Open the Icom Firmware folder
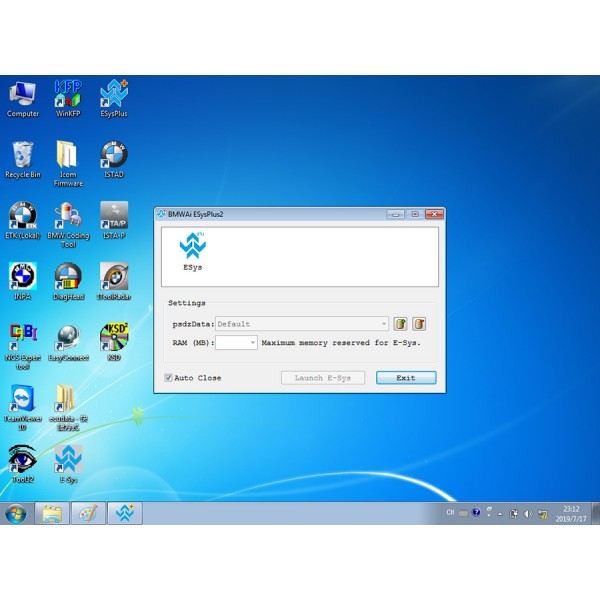This screenshot has height=600, width=600. click(68, 164)
